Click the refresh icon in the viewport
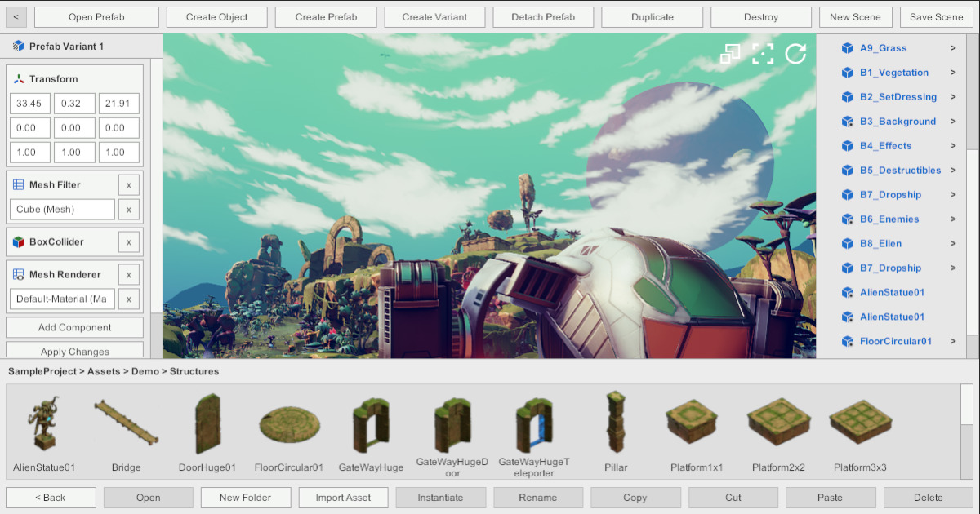The image size is (980, 514). (795, 54)
